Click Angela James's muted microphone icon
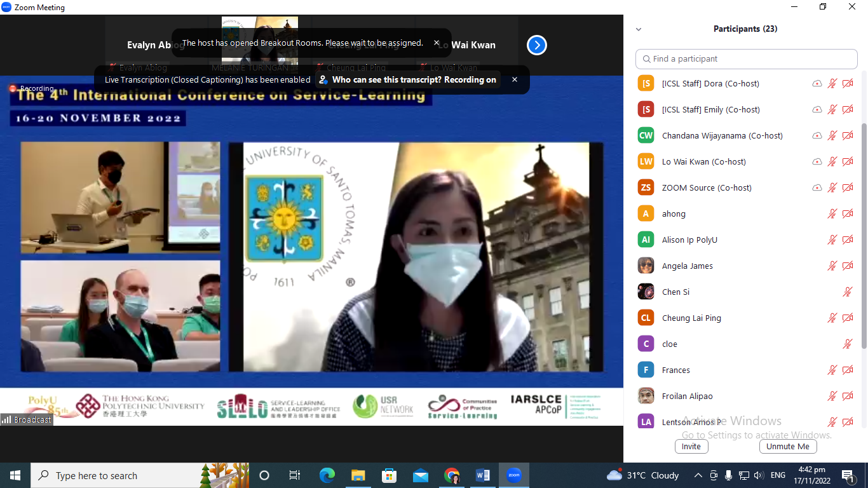The height and width of the screenshot is (488, 868). (832, 266)
